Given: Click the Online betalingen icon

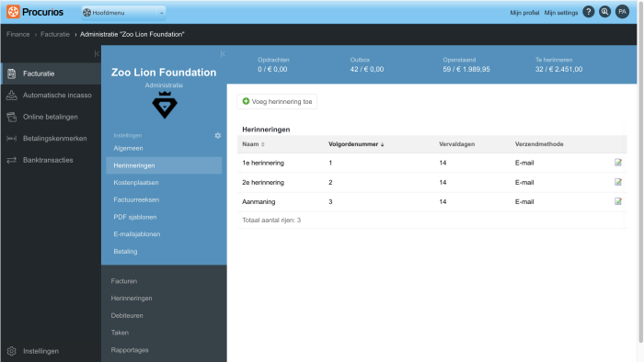Looking at the screenshot, I should coord(11,117).
